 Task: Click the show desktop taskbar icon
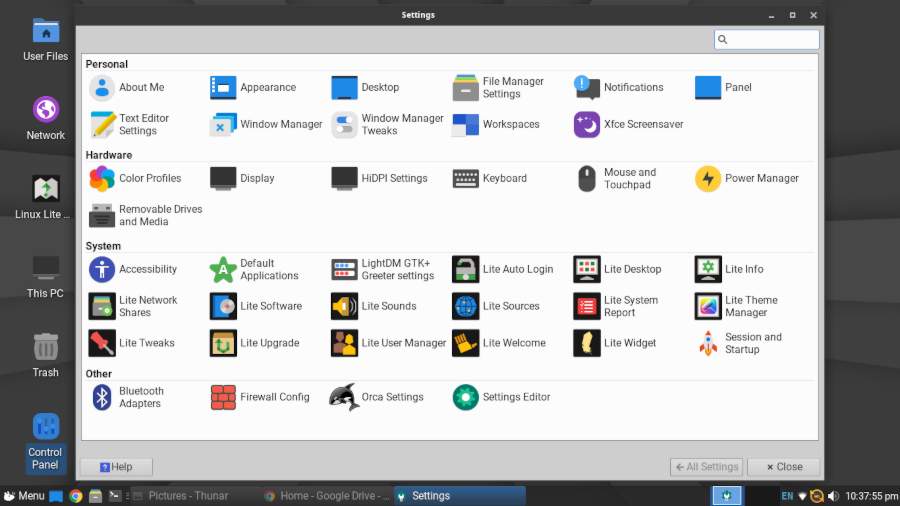coord(56,496)
